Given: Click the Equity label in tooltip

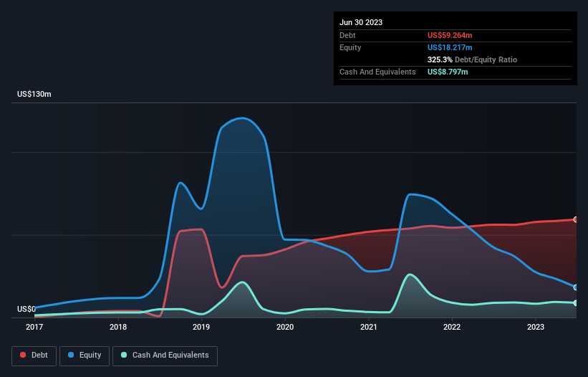Looking at the screenshot, I should click(350, 47).
